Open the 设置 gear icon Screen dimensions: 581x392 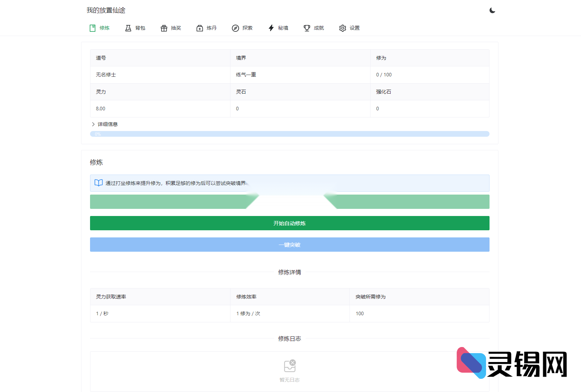(x=342, y=28)
